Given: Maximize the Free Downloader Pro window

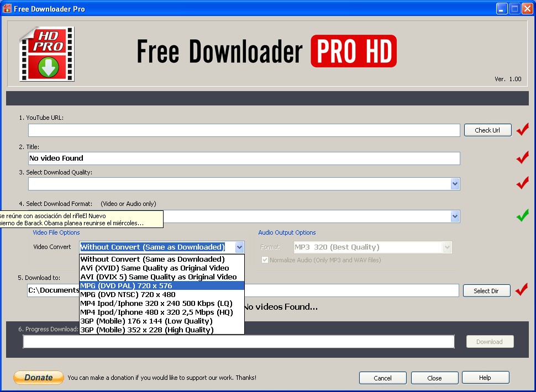Looking at the screenshot, I should coord(514,9).
